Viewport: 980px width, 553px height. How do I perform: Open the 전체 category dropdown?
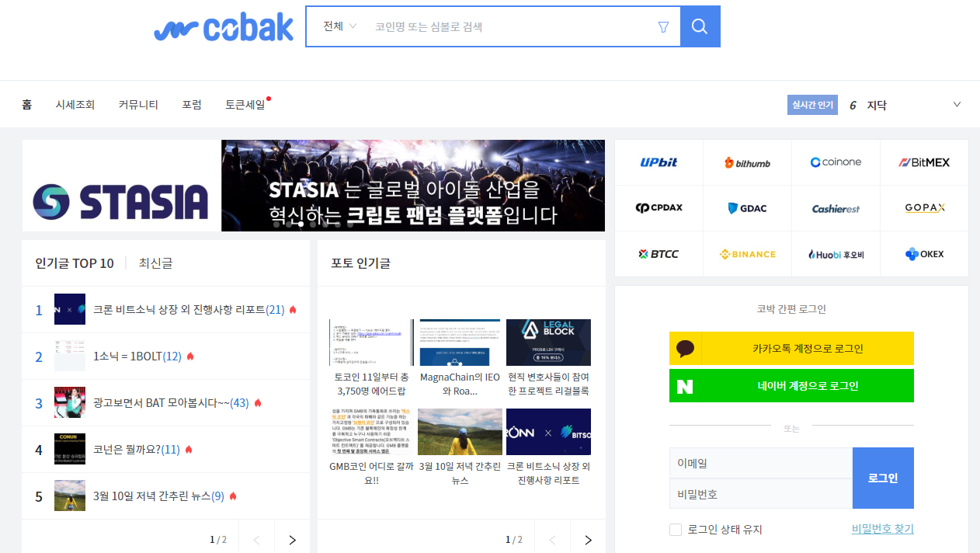click(x=340, y=26)
